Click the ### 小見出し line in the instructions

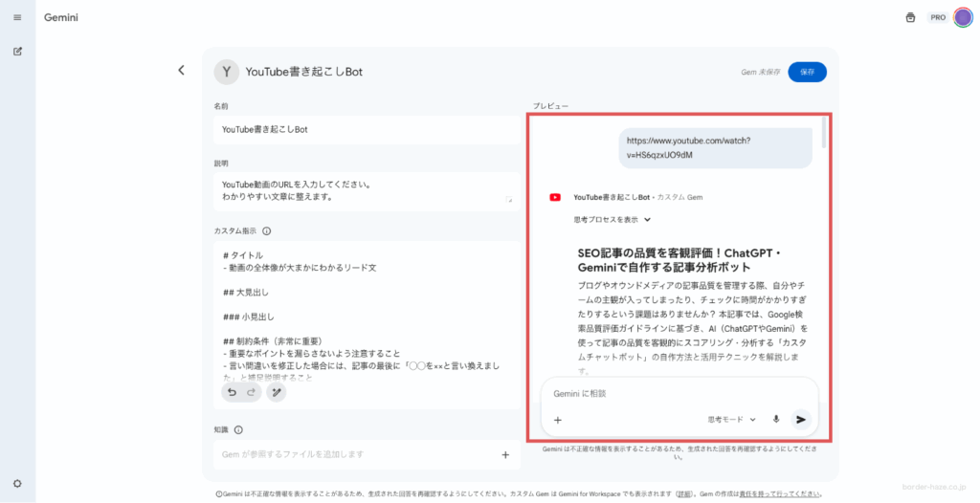249,317
